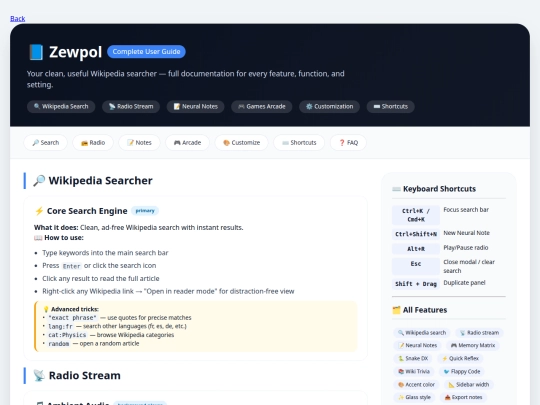Click the Ctrl+K / Cmd+K key label
540x405 pixels.
coord(416,215)
